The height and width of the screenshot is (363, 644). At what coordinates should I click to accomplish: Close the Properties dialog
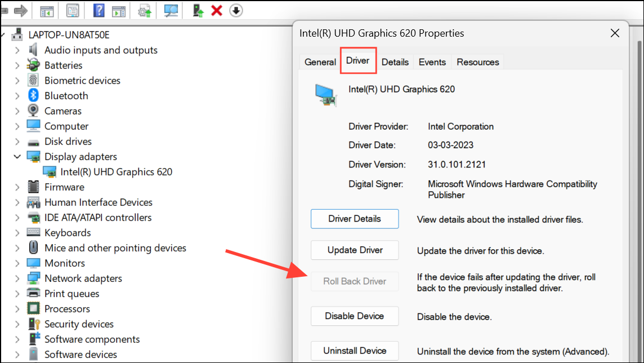tap(615, 33)
